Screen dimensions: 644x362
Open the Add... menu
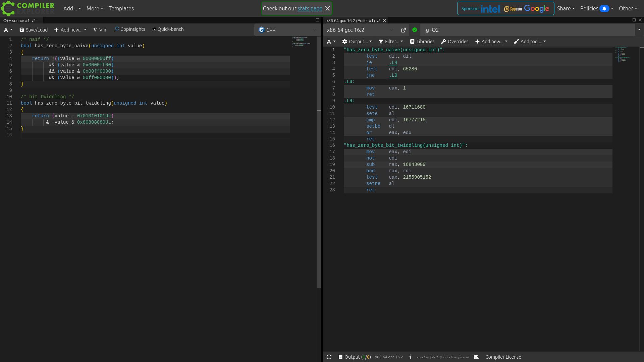tap(72, 8)
